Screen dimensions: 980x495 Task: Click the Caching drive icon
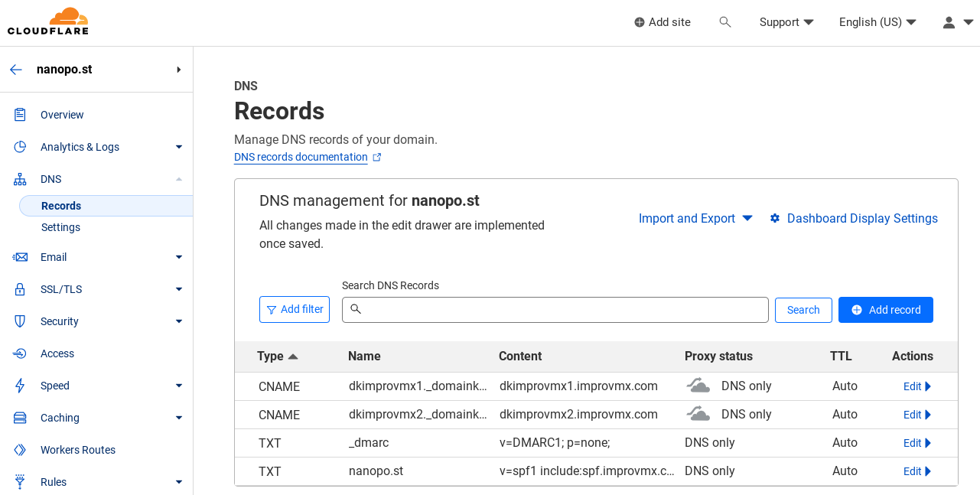pyautogui.click(x=21, y=418)
